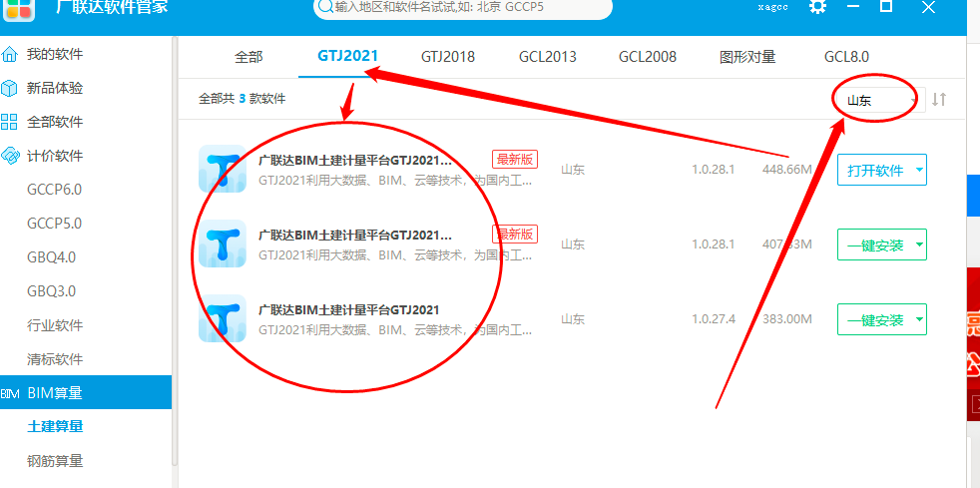Click the 全部共 3 款软件 count text
Viewport: 980px width, 488px height.
point(242,98)
